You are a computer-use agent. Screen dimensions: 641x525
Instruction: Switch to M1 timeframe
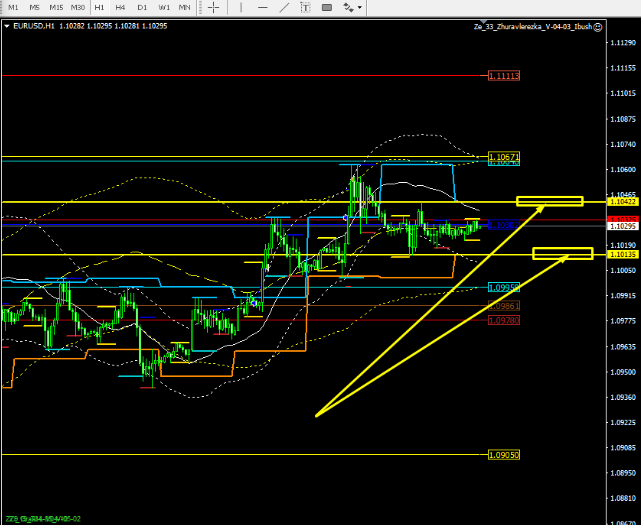(13, 7)
